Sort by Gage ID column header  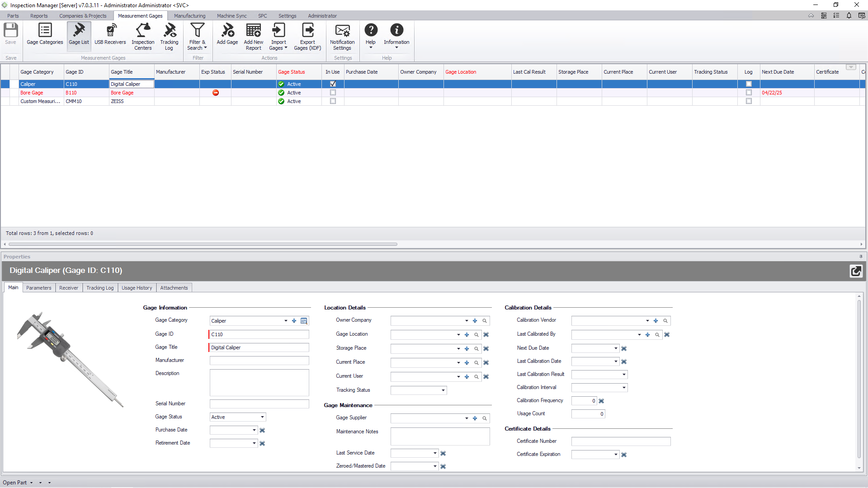(86, 72)
